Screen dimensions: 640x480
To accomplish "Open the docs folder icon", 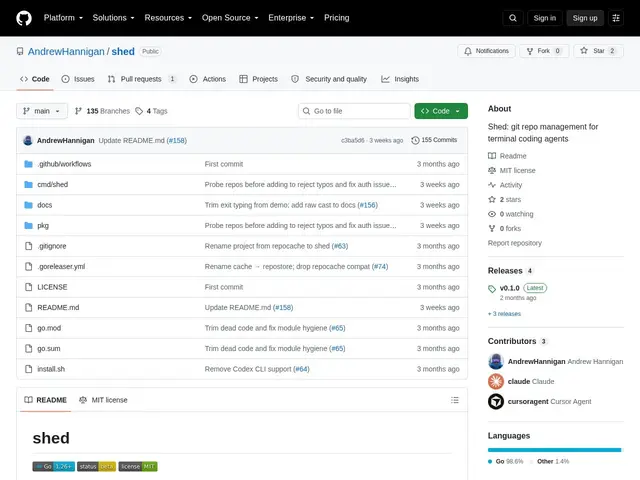I will click(28, 205).
